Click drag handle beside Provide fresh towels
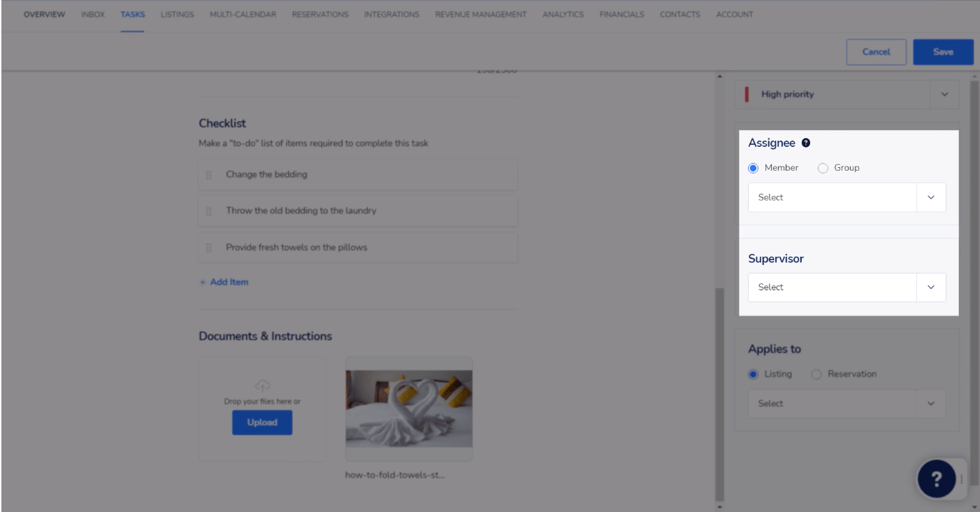This screenshot has width=980, height=512. pos(209,248)
